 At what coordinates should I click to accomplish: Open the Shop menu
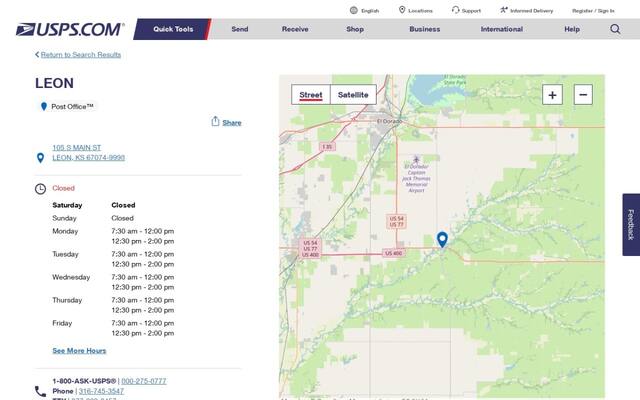355,29
